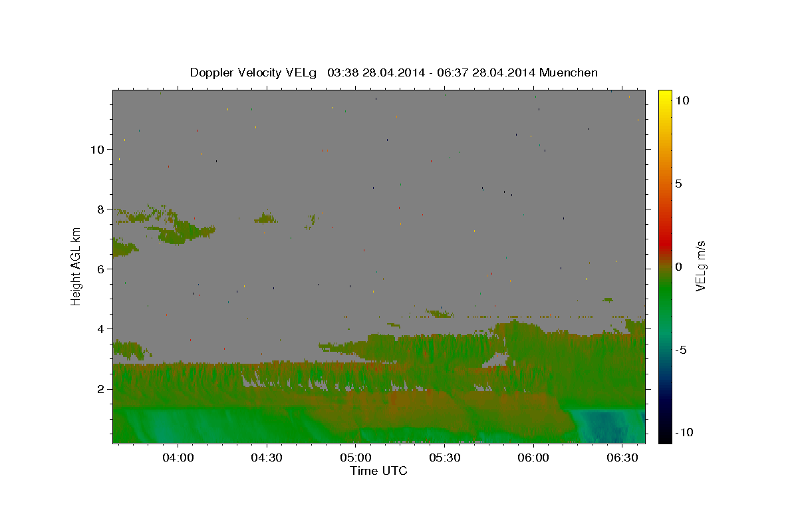Pick the yellow top of the colorbar
This screenshot has width=798, height=532.
pyautogui.click(x=665, y=93)
